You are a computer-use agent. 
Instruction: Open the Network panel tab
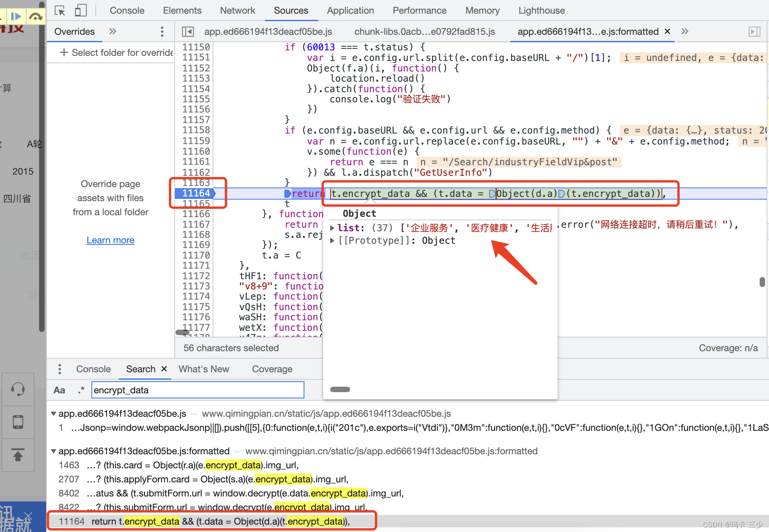238,11
